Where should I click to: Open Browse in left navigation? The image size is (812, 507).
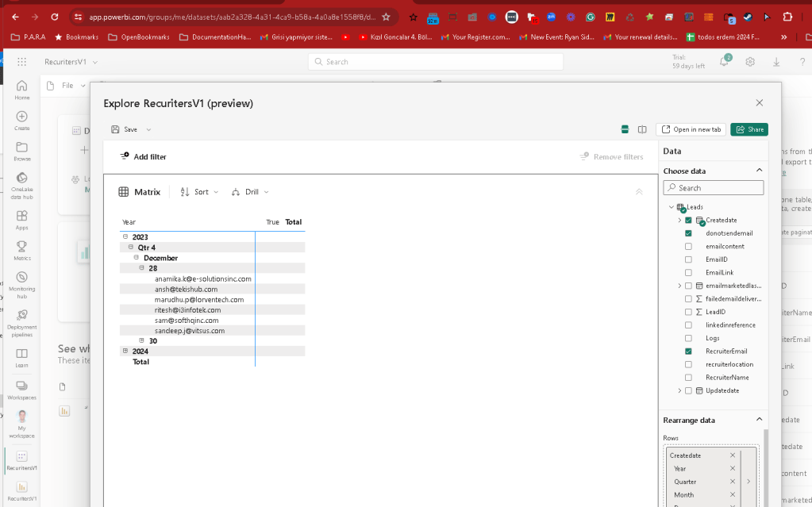tap(21, 152)
